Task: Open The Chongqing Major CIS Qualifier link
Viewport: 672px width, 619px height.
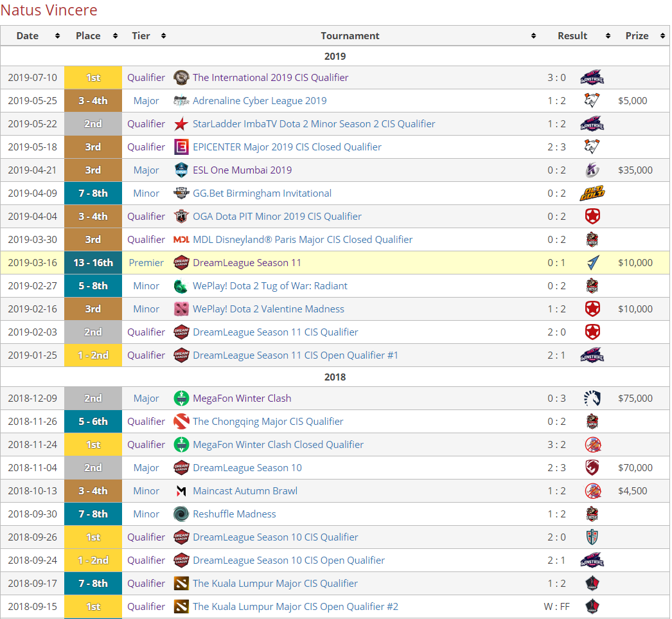Action: pyautogui.click(x=268, y=422)
